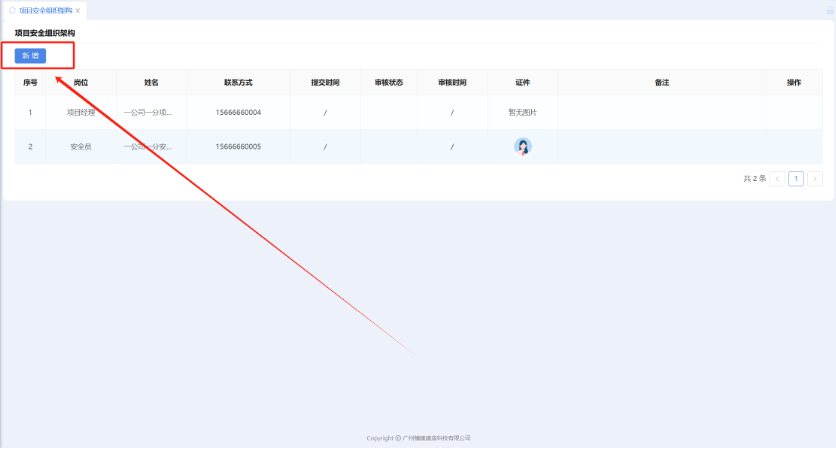Click the 姓名 column header

point(151,82)
